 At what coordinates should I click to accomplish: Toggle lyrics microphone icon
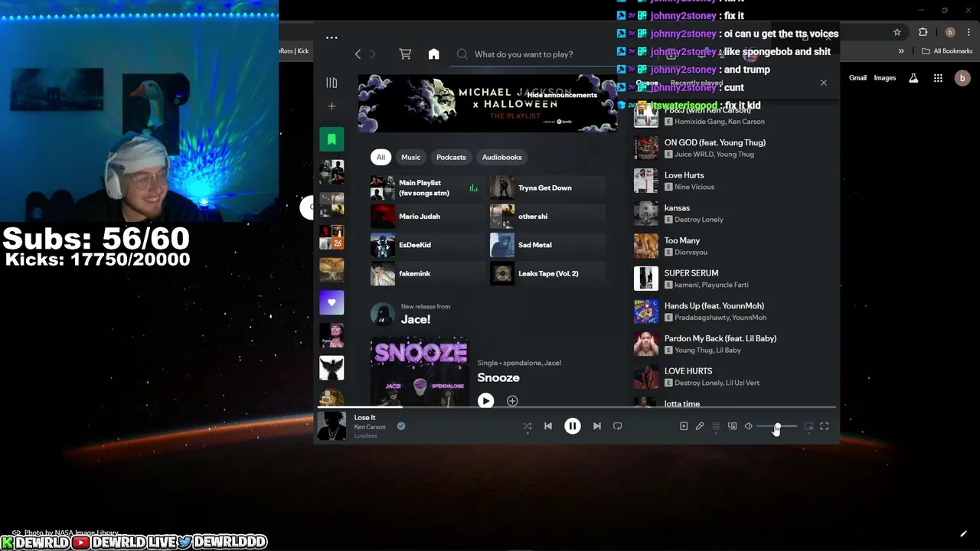coord(700,426)
